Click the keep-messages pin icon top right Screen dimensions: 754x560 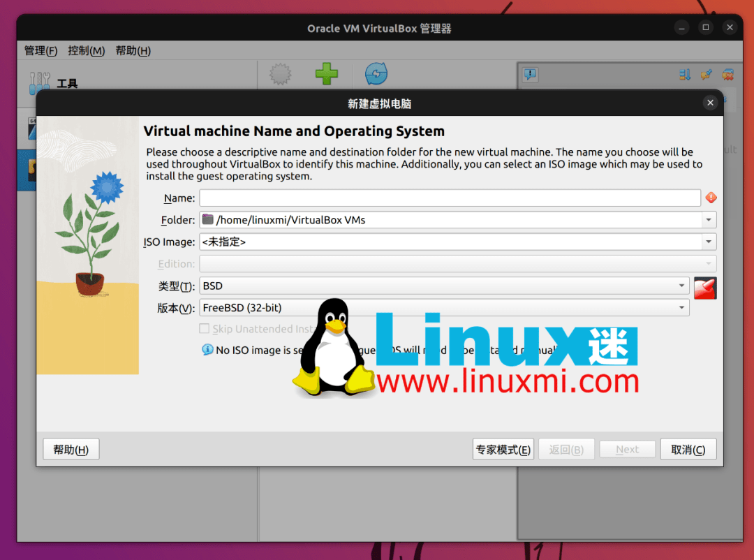click(706, 74)
